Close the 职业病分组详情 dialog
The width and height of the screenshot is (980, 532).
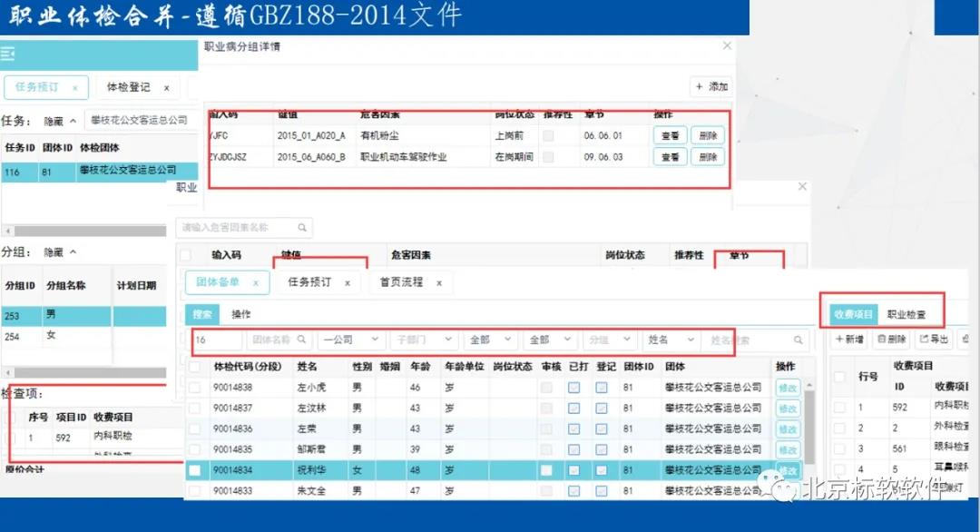point(727,45)
